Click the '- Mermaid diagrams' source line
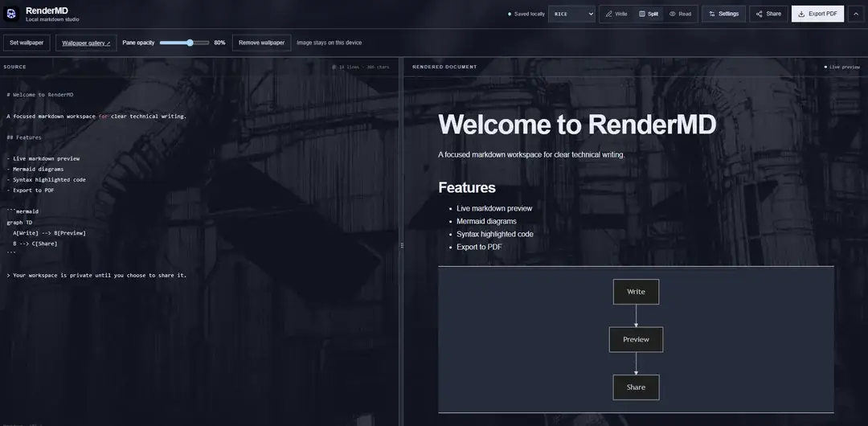Image resolution: width=868 pixels, height=426 pixels. click(x=35, y=169)
